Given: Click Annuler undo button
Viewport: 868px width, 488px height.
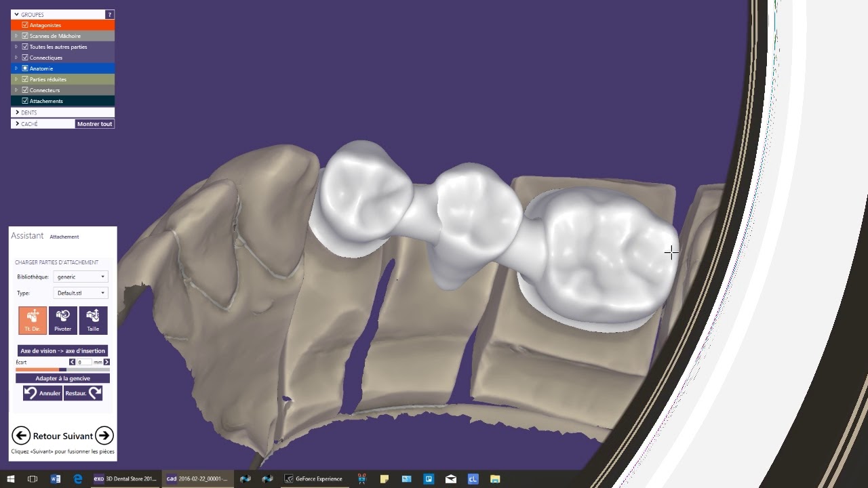Looking at the screenshot, I should 43,393.
